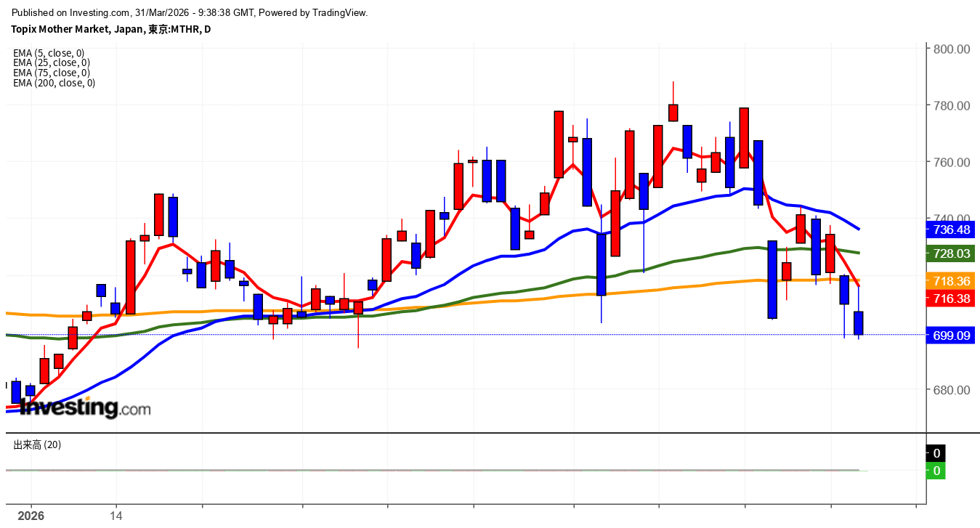Click the green 0 volume tag

(x=936, y=471)
